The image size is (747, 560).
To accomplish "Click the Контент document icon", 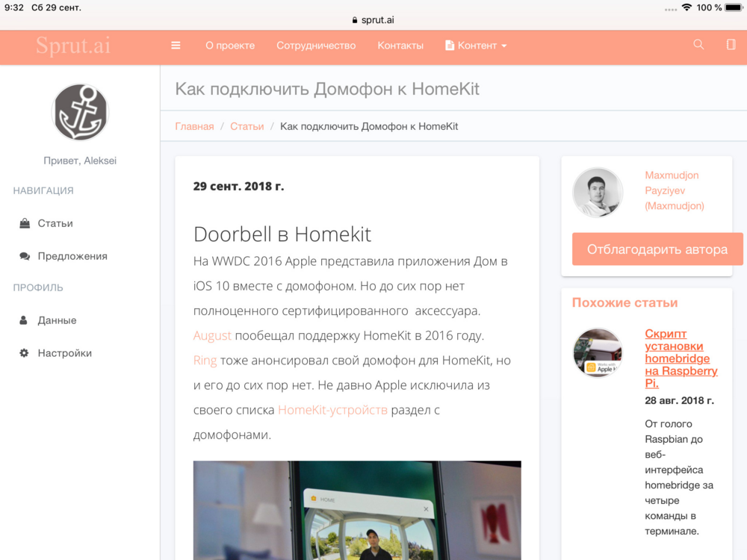I will pyautogui.click(x=449, y=46).
